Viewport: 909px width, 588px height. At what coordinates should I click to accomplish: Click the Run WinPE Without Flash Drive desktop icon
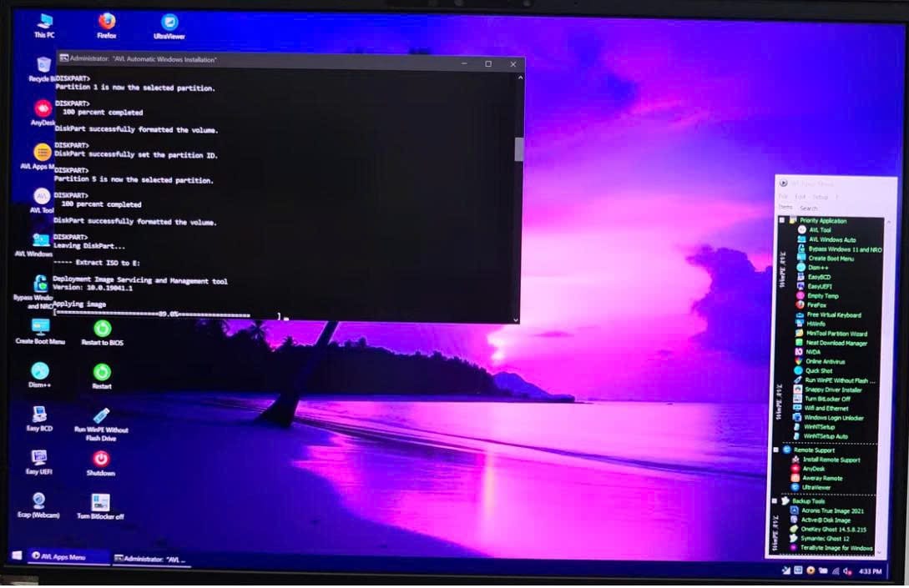[102, 425]
